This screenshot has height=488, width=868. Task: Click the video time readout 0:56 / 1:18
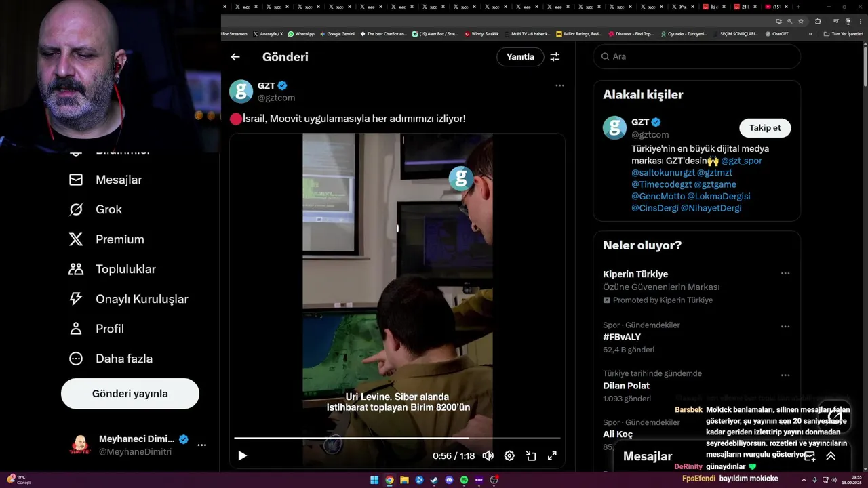coord(454,456)
